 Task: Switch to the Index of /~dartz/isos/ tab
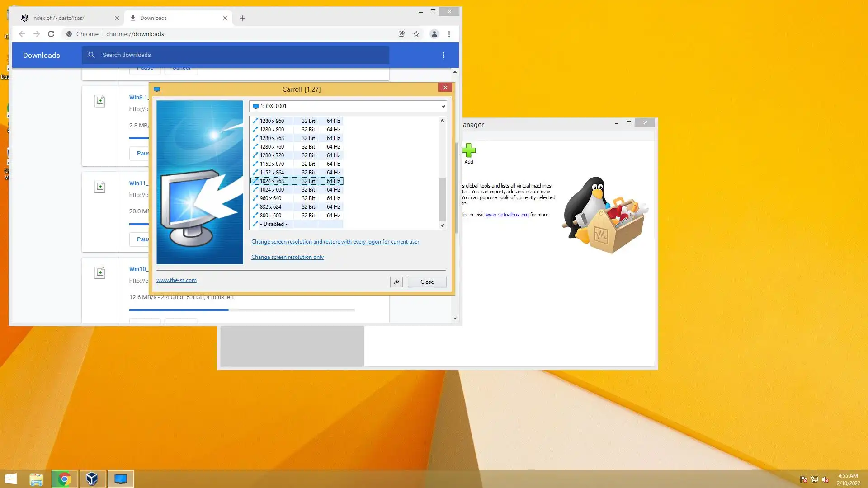(63, 18)
